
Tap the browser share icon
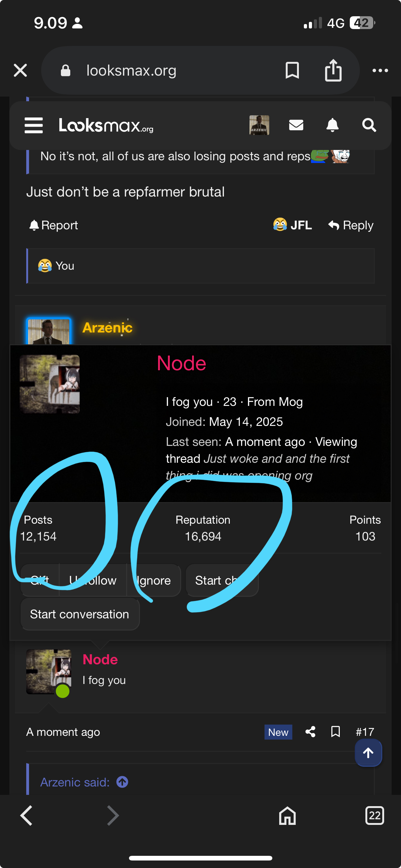pyautogui.click(x=333, y=70)
